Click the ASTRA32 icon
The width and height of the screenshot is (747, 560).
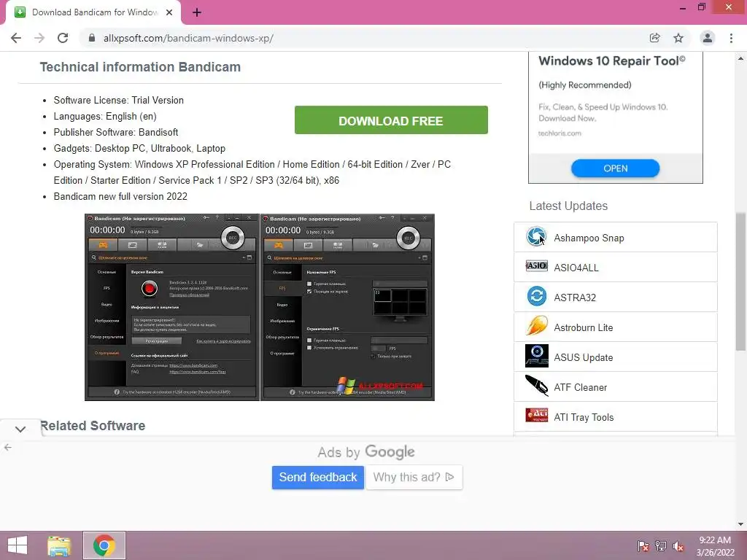536,296
